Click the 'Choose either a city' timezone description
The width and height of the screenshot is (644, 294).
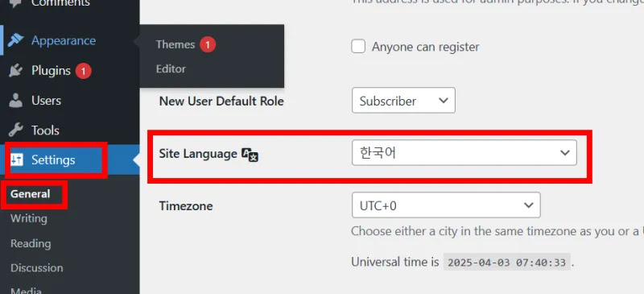coord(497,231)
